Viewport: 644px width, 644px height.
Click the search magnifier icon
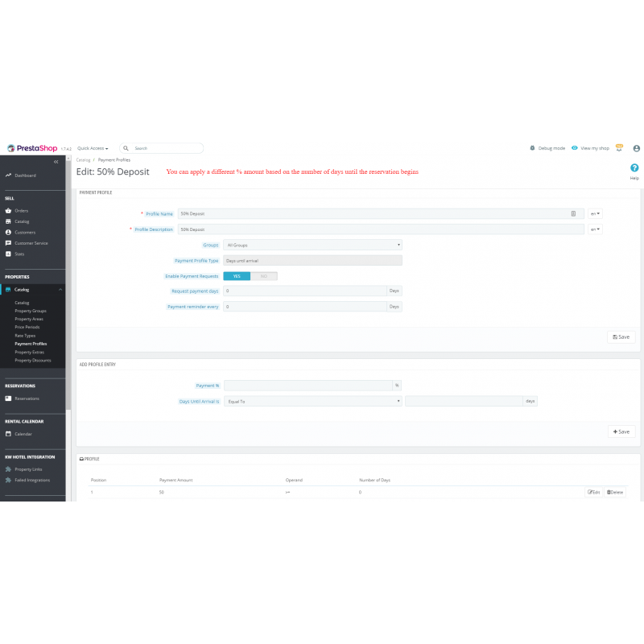pyautogui.click(x=126, y=148)
